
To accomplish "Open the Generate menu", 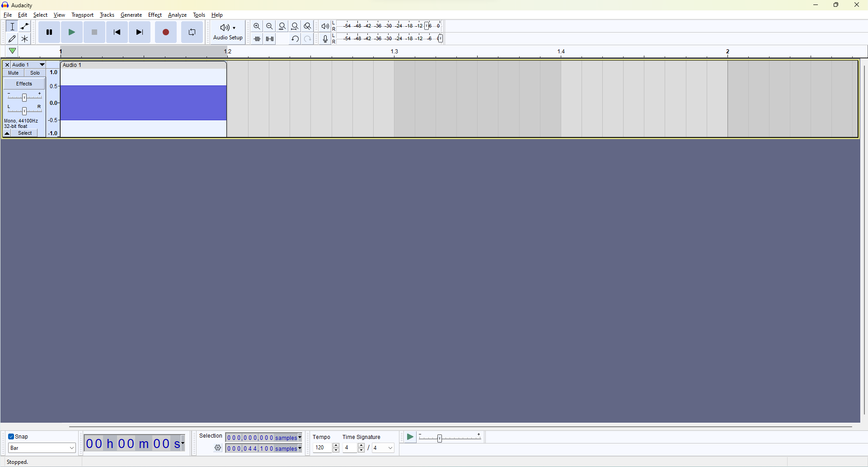I will coord(131,15).
